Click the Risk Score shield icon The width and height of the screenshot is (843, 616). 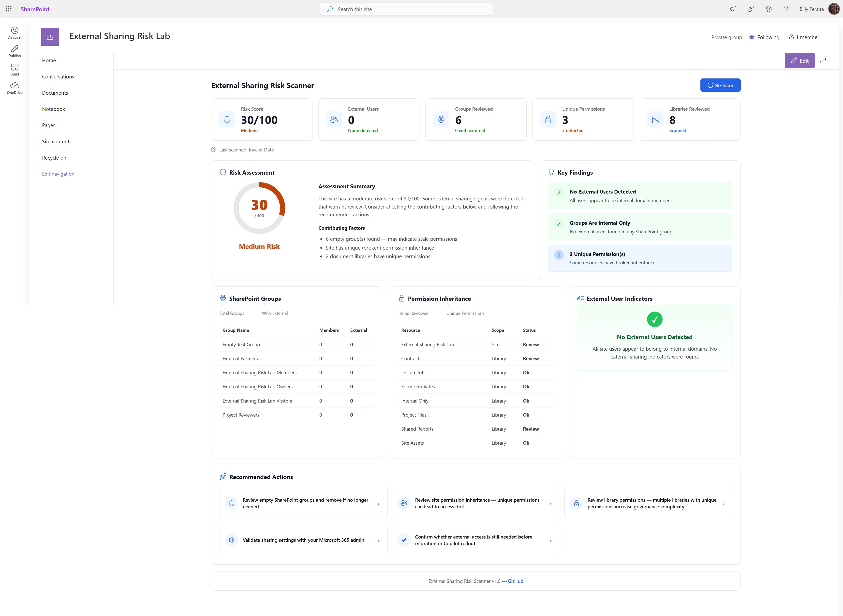[227, 120]
